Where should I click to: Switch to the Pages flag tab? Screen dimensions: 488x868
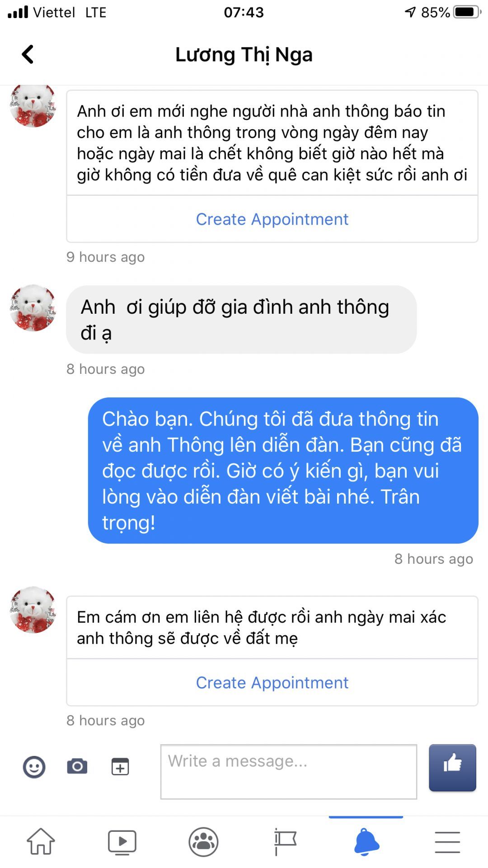coord(285,842)
